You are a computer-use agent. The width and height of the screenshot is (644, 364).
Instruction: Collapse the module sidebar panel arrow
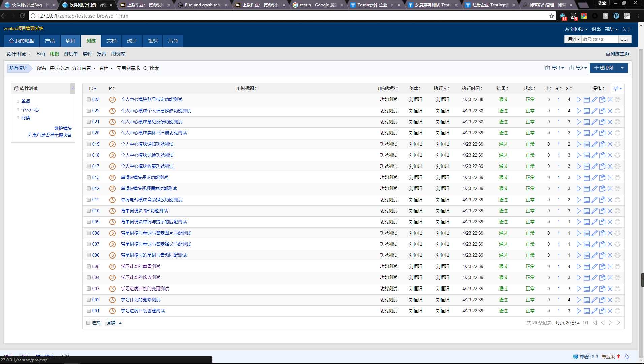click(x=73, y=88)
